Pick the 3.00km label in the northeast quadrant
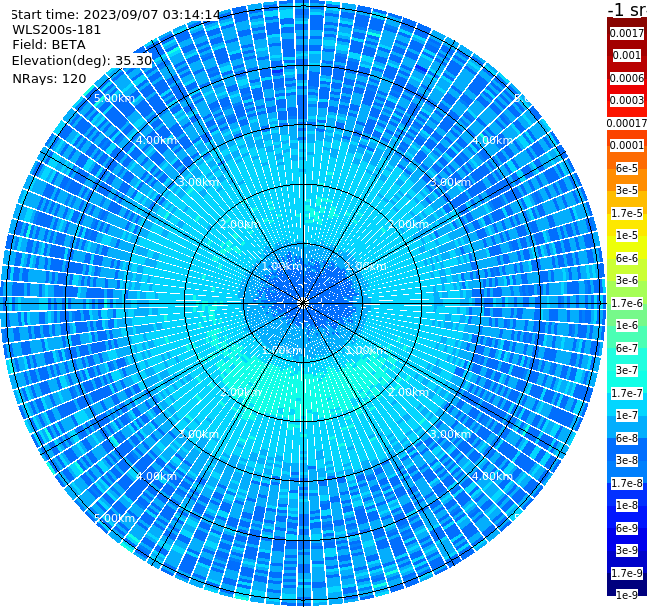The height and width of the screenshot is (607, 647). pos(451,182)
